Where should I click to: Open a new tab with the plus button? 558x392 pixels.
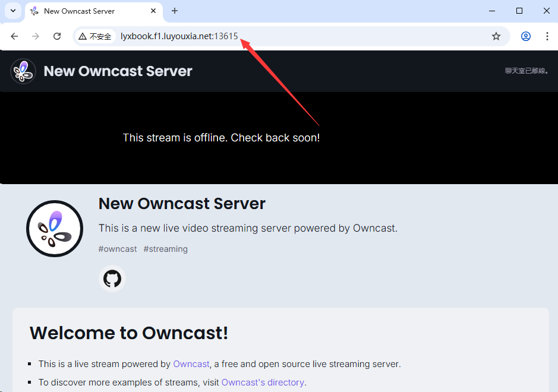(174, 11)
